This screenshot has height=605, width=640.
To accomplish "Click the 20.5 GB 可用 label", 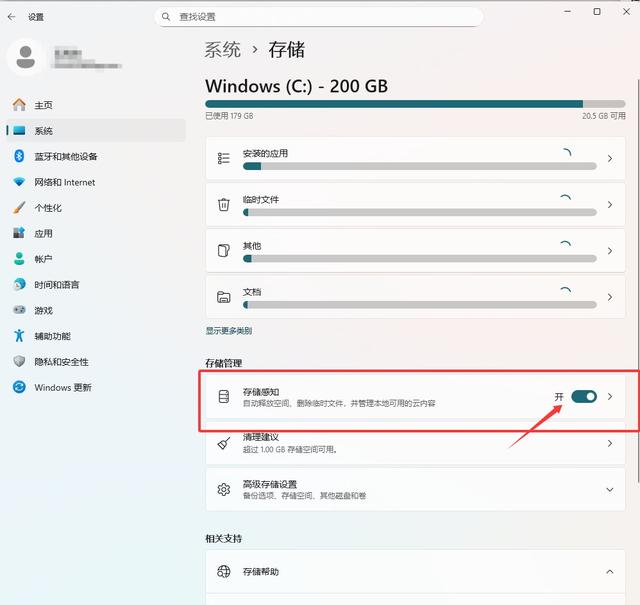I will click(x=604, y=116).
